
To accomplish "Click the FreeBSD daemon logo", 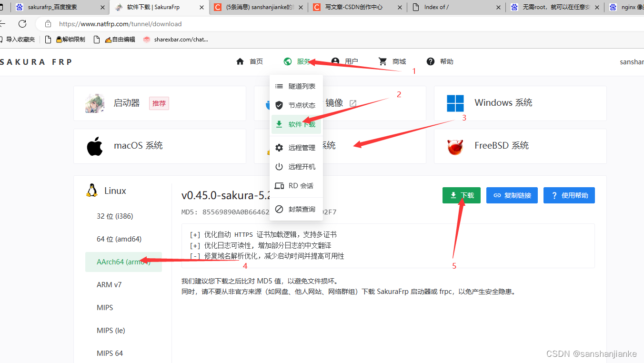I will coord(455,146).
